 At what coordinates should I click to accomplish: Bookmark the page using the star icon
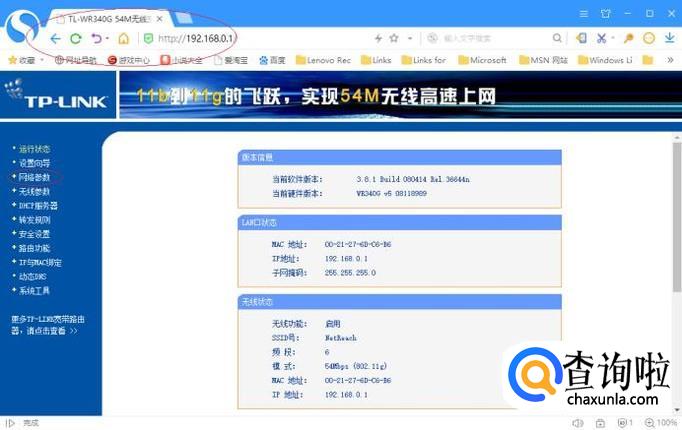click(x=394, y=38)
